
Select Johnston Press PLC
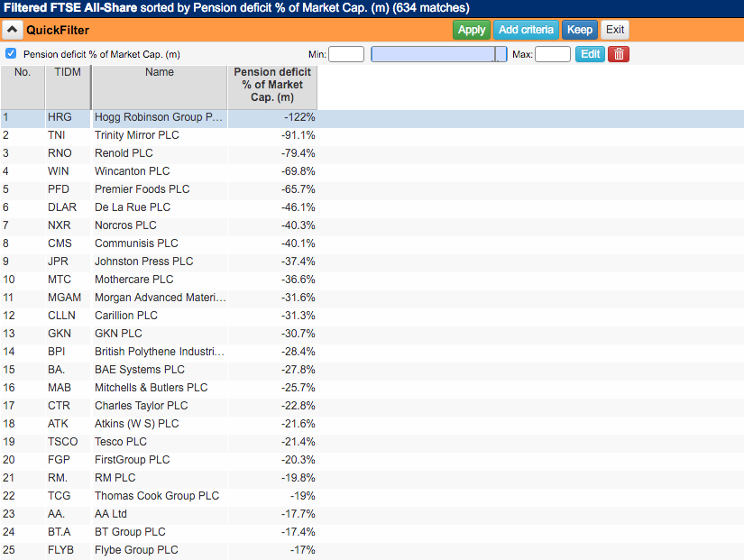point(143,262)
